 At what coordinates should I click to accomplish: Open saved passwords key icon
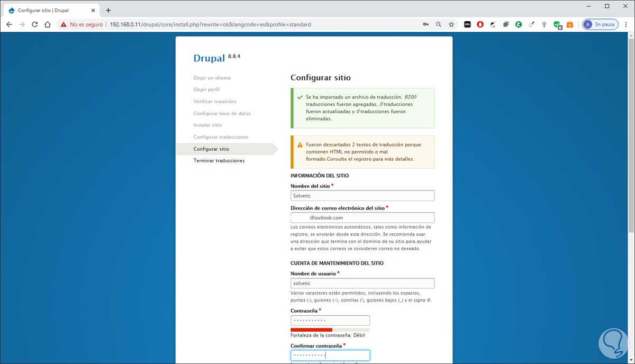(426, 24)
